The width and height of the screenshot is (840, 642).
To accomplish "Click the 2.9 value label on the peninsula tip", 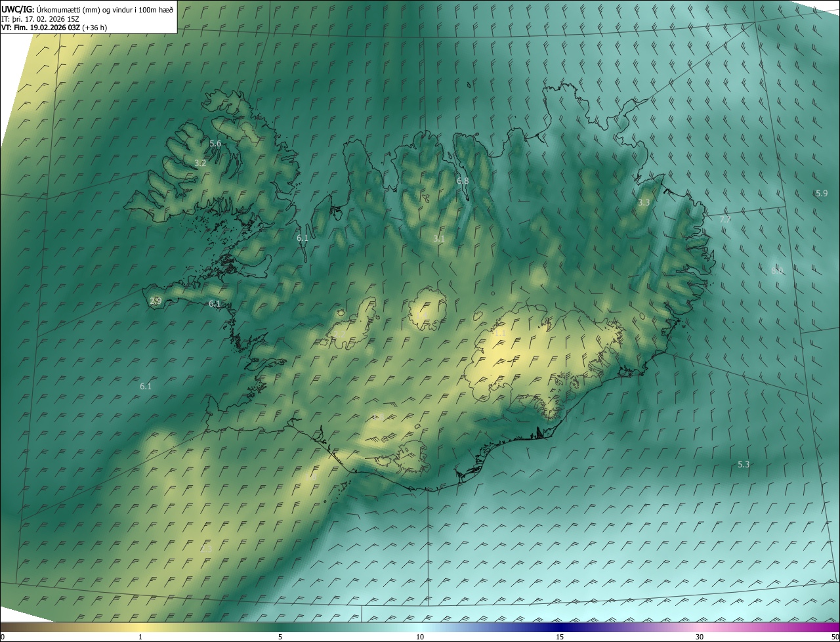I will pos(156,301).
